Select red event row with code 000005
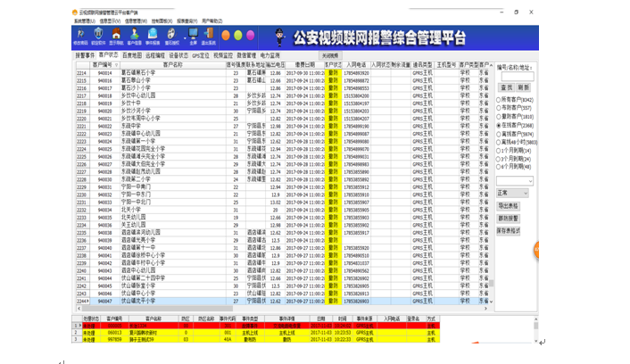Viewport: 630px width, 364px height. (256, 326)
